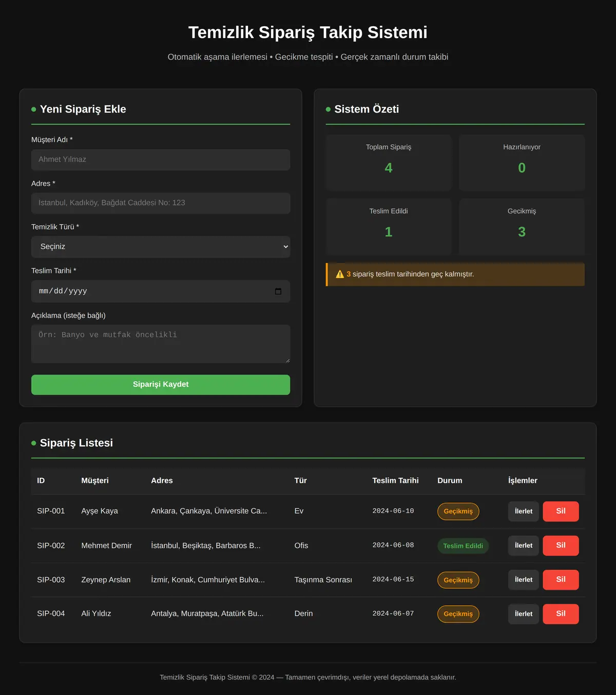Click the Geçikmiş status badge of SIP-003

point(458,580)
